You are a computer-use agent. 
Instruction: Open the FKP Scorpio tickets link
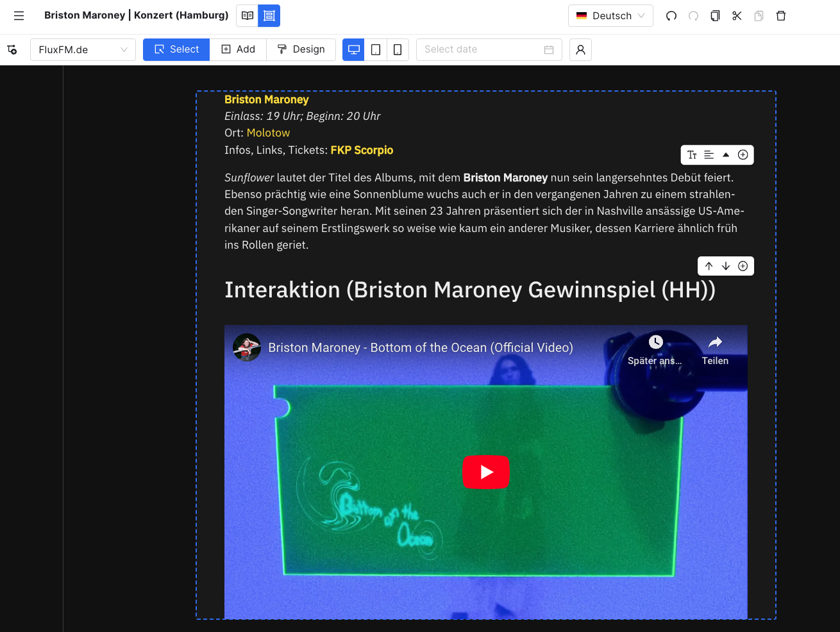click(362, 150)
